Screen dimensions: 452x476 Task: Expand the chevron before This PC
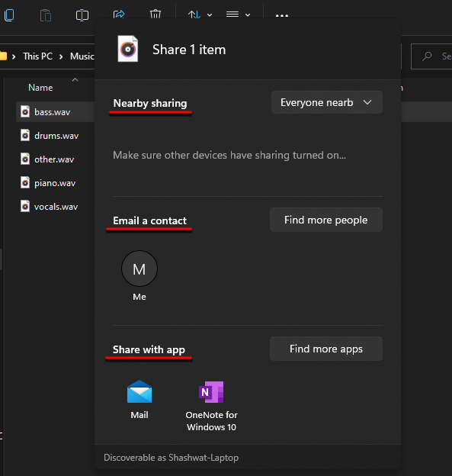click(x=14, y=56)
